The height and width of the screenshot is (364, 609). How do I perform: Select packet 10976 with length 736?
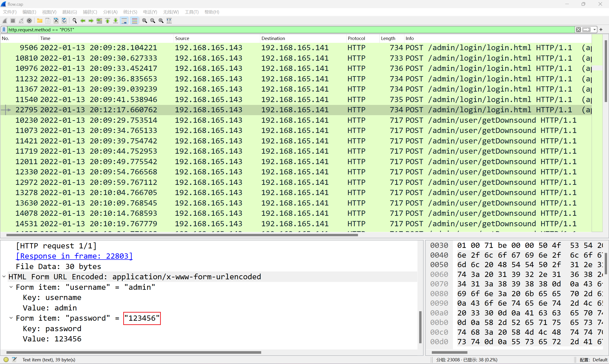[x=296, y=69]
